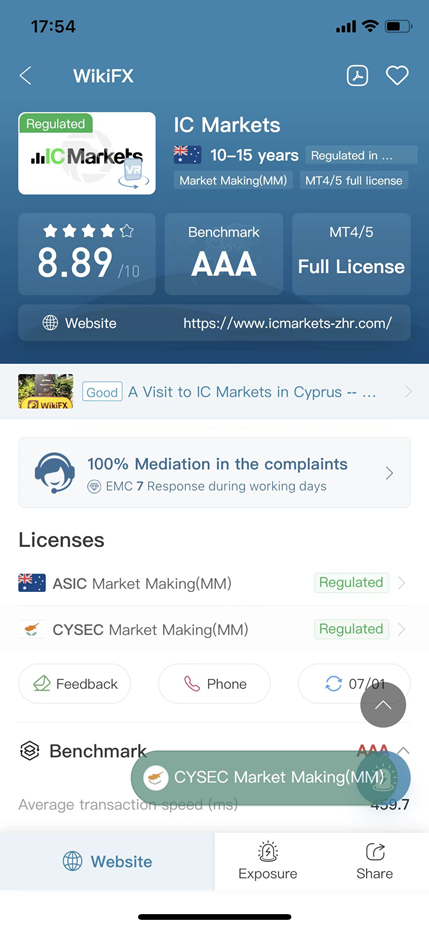Open the 100% Mediation complaints card
This screenshot has width=429, height=929.
pyautogui.click(x=214, y=473)
